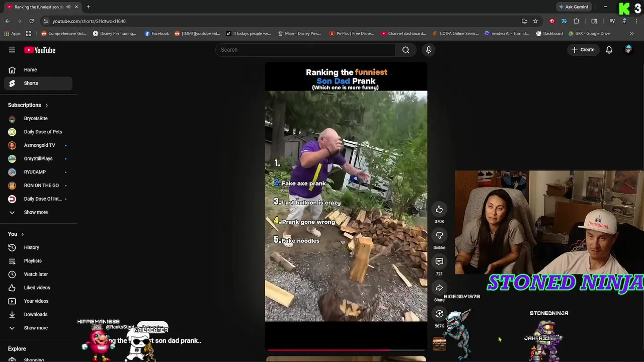This screenshot has height=362, width=644.
Task: Open GFX - Google Drive bookmark
Action: pyautogui.click(x=589, y=34)
